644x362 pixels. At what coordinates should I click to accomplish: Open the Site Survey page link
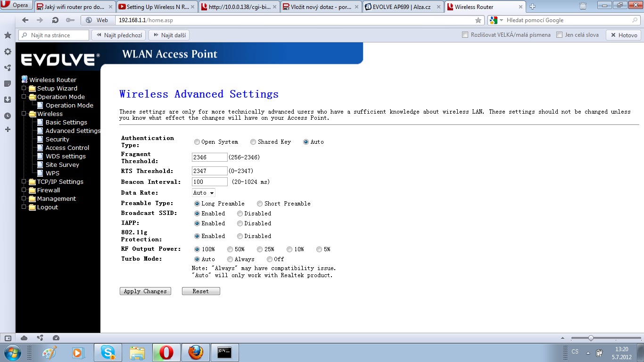point(62,165)
